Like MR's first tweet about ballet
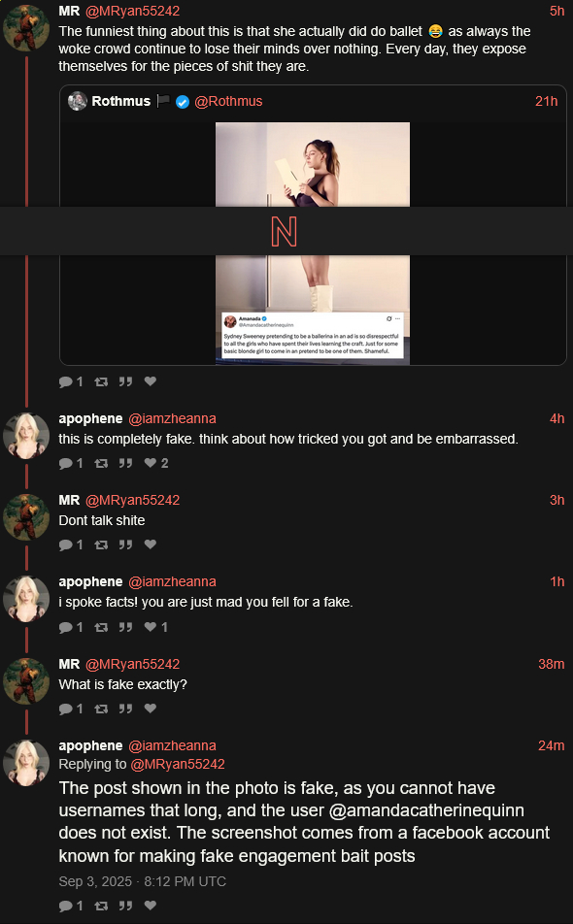This screenshot has height=924, width=573. 151,381
